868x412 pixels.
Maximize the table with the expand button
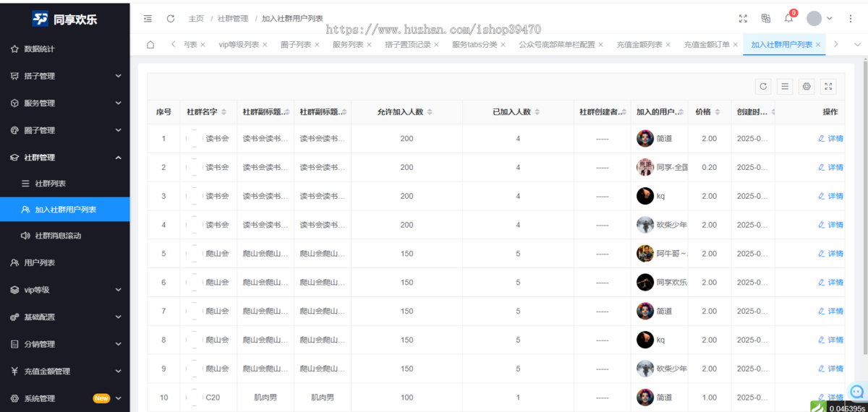(829, 87)
